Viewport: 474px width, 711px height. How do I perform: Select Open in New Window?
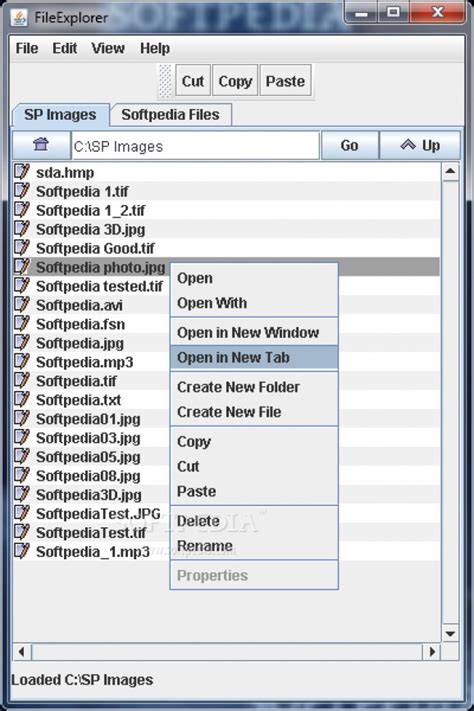[x=254, y=332]
